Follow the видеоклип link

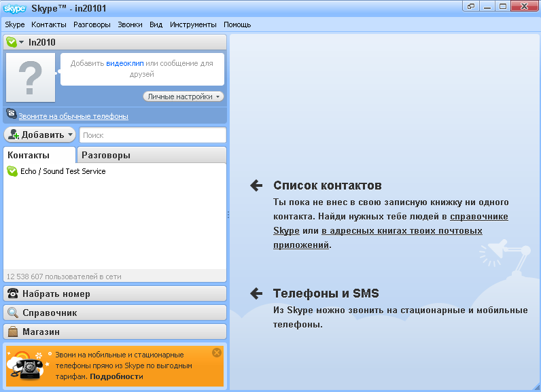[x=125, y=63]
